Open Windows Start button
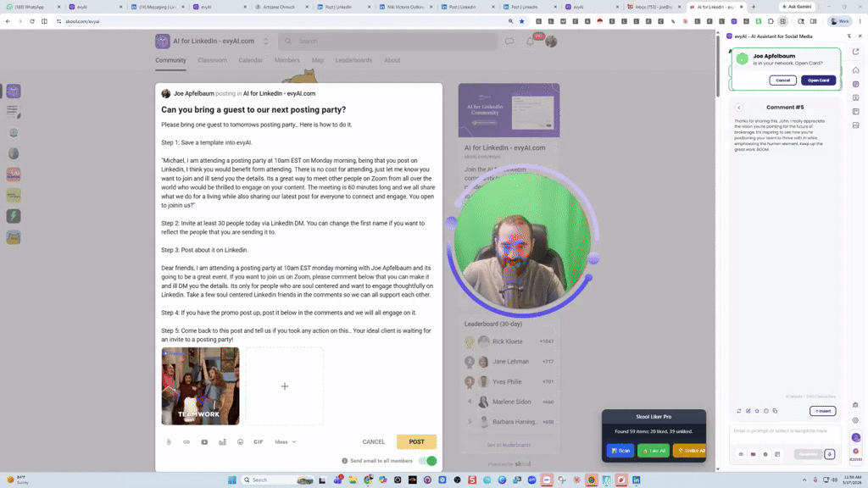The height and width of the screenshot is (488, 868). pos(232,480)
